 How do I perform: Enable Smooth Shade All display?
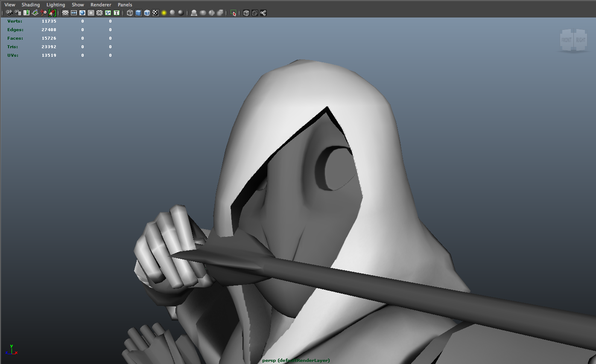(x=138, y=13)
